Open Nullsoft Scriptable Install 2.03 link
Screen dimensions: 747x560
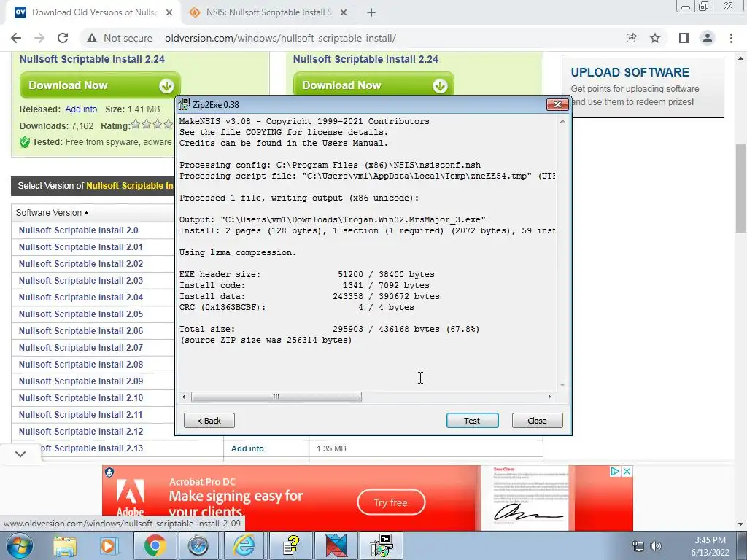[81, 281]
